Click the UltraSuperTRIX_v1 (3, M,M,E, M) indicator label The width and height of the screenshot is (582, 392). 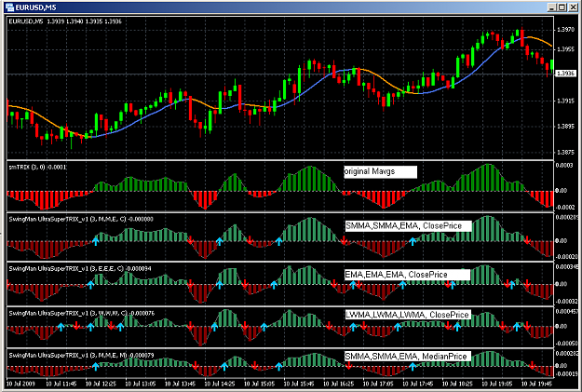pyautogui.click(x=81, y=356)
